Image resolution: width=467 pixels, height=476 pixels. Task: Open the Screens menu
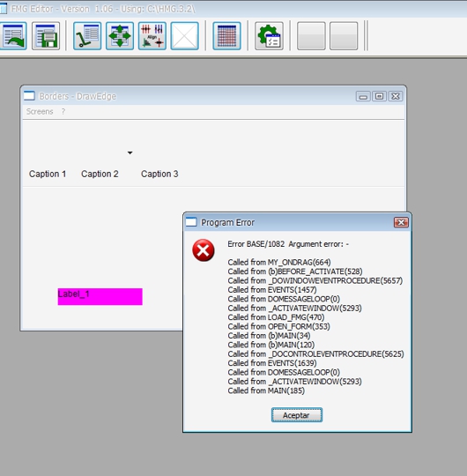point(40,111)
